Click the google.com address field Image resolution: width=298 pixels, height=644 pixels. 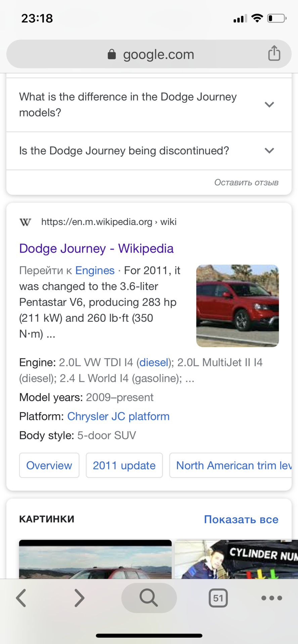(x=149, y=54)
